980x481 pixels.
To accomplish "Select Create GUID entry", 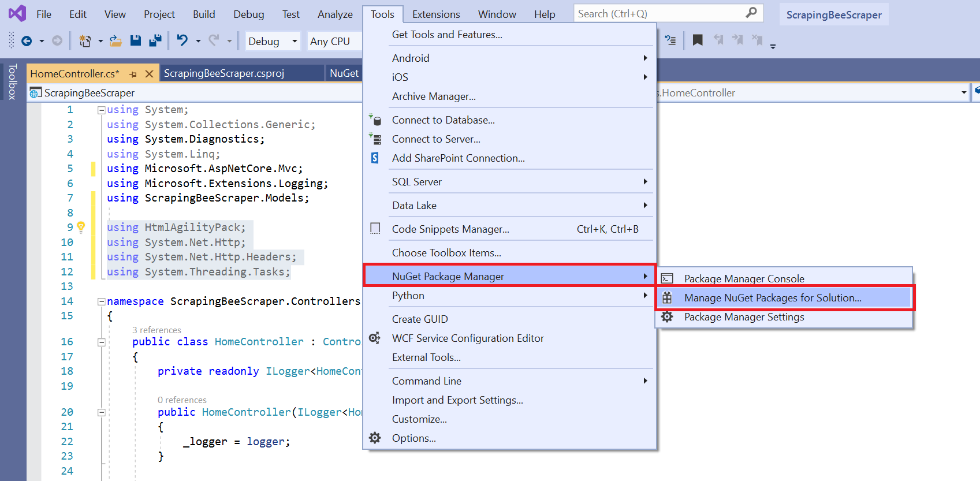I will [x=510, y=319].
